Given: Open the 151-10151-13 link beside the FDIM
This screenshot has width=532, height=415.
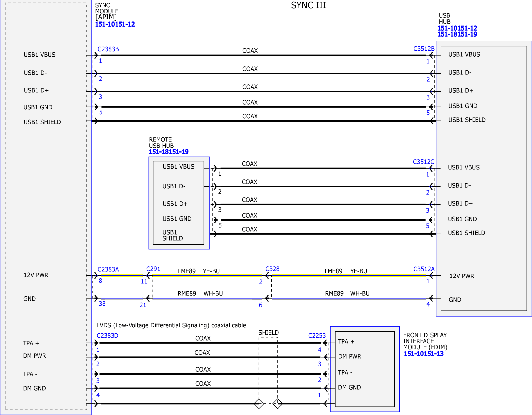Looking at the screenshot, I should (x=424, y=354).
